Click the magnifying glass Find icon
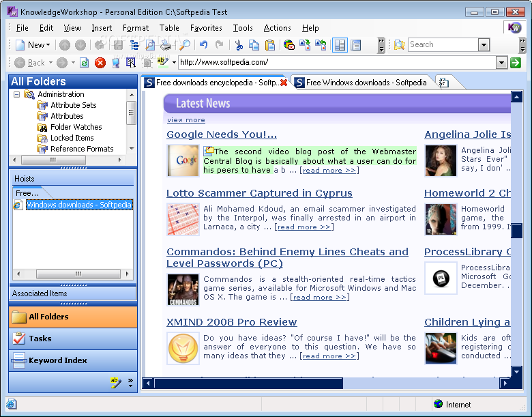The height and width of the screenshot is (417, 532). [185, 45]
